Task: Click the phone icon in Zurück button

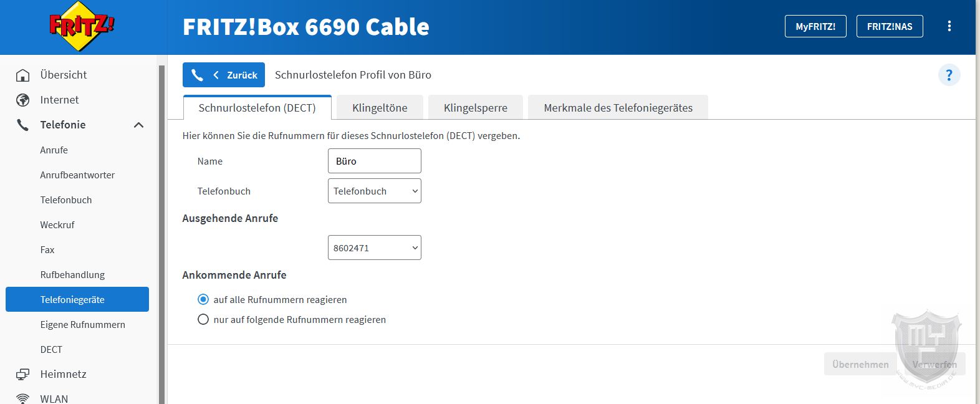Action: point(197,75)
